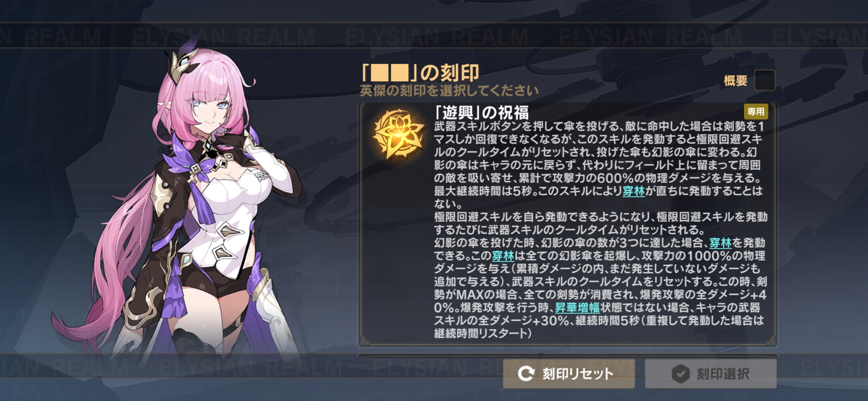
Task: Select the 「遊興」の祝福 signet title
Action: pyautogui.click(x=481, y=112)
